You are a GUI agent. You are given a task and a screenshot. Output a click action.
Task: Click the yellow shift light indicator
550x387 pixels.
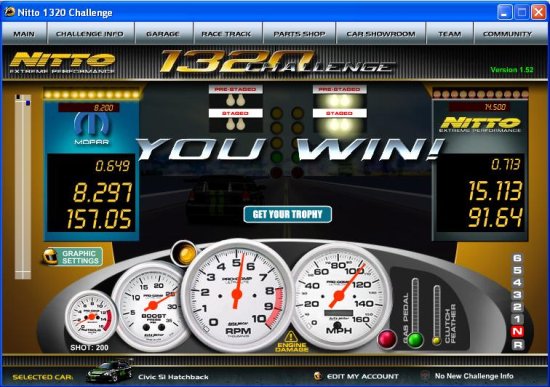(x=185, y=254)
